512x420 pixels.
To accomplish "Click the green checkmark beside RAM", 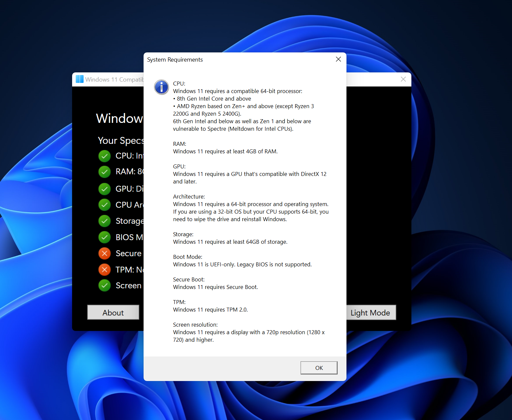I will [104, 172].
